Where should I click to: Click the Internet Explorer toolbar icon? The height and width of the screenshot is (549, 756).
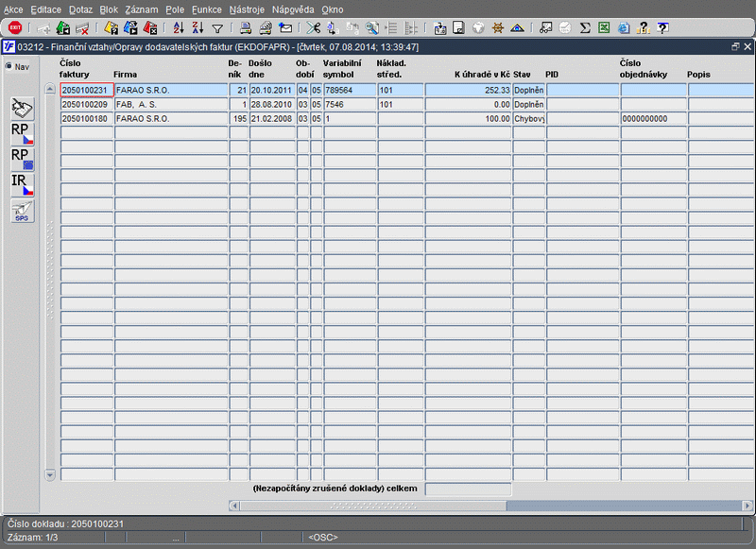[624, 28]
